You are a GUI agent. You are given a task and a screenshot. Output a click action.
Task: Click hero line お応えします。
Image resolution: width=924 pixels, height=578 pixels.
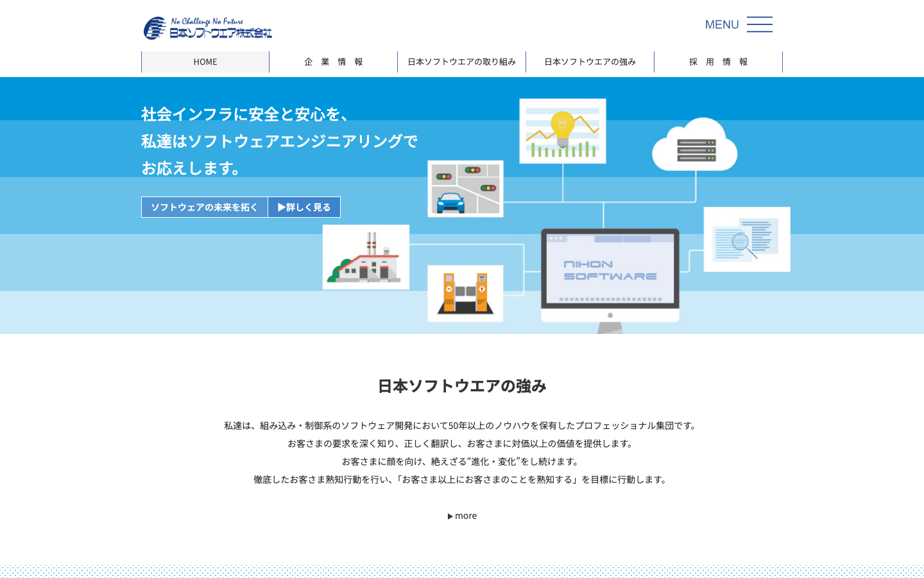(193, 168)
